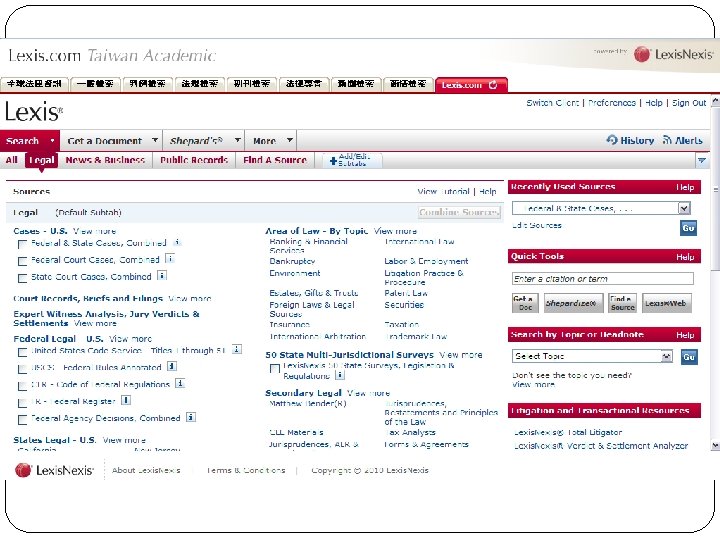Switch to Public Records subtab
720x540 pixels.
[194, 160]
